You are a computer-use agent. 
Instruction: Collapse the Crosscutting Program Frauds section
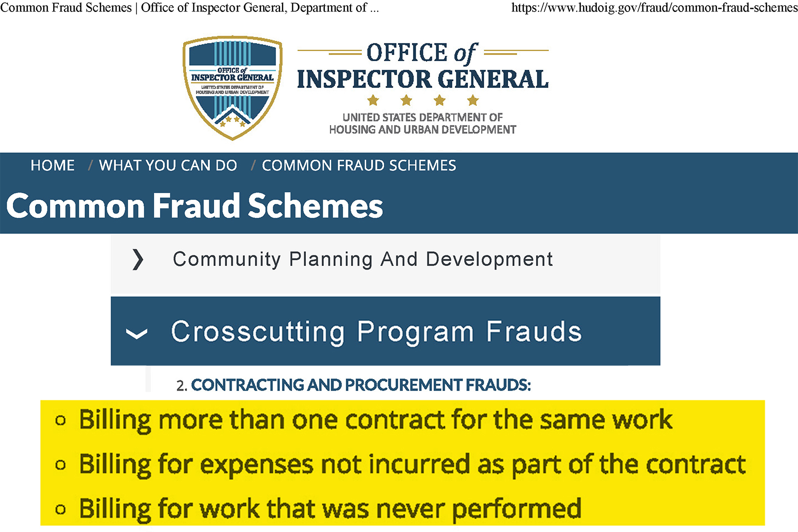[x=385, y=331]
